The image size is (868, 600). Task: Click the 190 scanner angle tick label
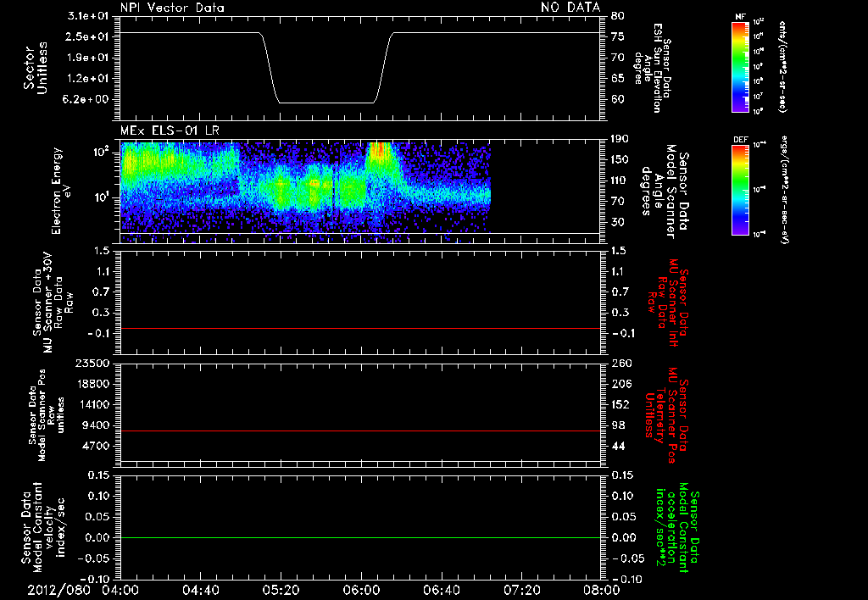(620, 139)
